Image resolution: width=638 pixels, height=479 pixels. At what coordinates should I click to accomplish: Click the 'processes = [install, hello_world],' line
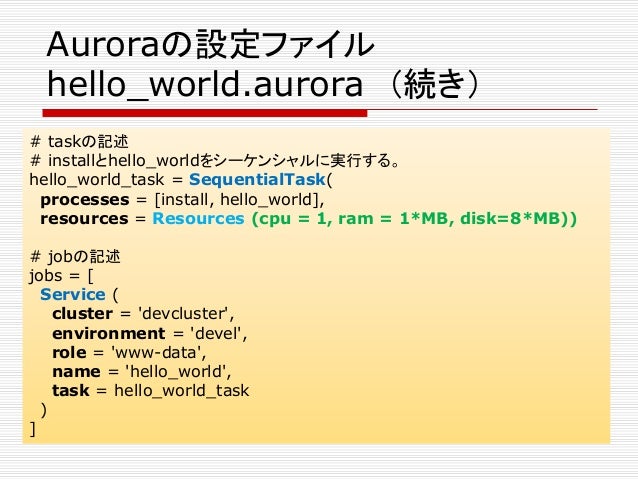182,199
